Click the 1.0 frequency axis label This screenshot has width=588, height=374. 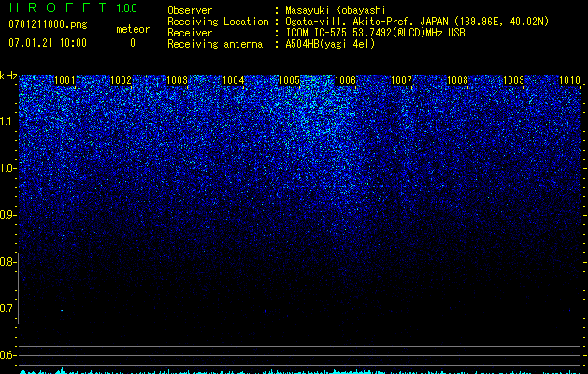[7, 168]
